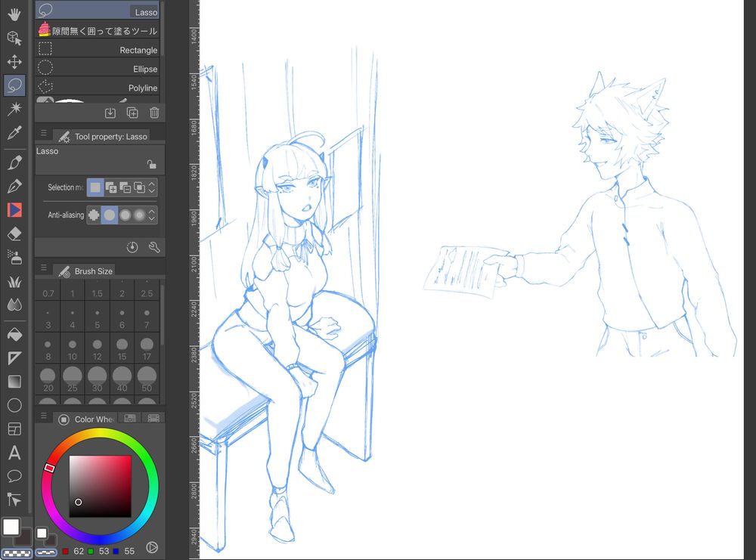Set anti-aliasing to Middle (third option)

[x=125, y=215]
